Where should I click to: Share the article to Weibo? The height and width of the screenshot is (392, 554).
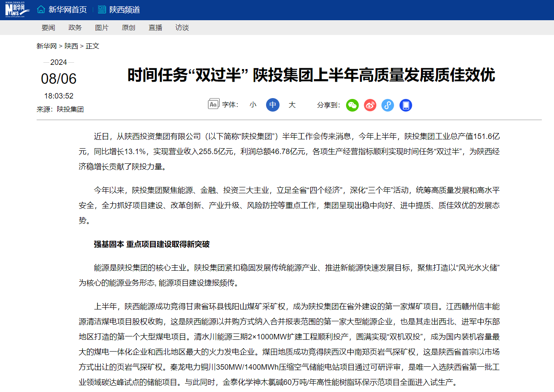pyautogui.click(x=370, y=105)
